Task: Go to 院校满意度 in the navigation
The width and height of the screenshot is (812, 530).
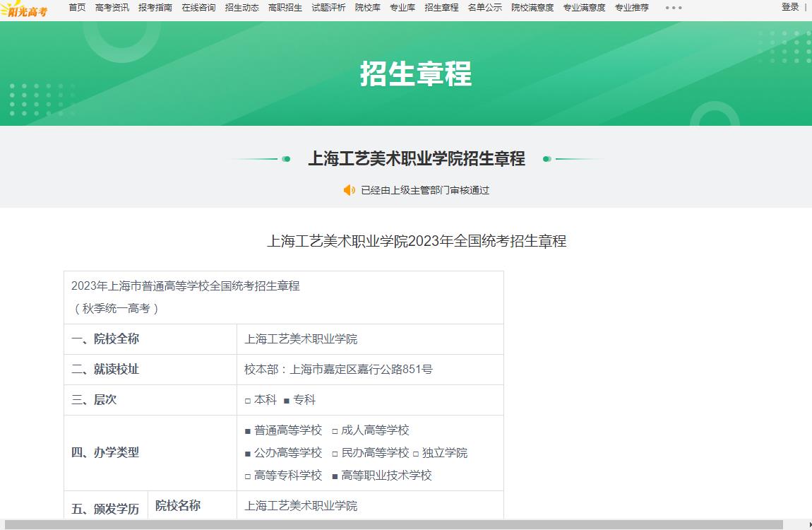Action: point(532,7)
